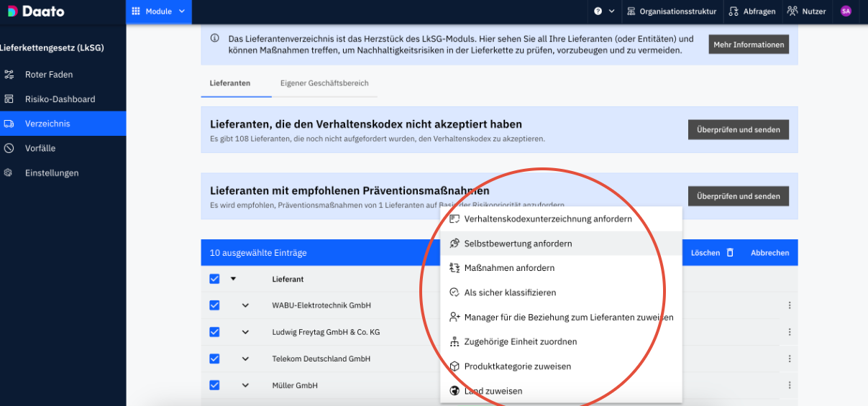The width and height of the screenshot is (868, 406).
Task: Open the help question mark icon
Action: (x=598, y=11)
